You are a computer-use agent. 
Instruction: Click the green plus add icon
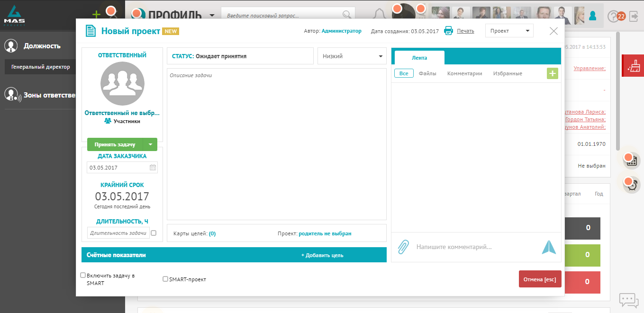(x=96, y=14)
